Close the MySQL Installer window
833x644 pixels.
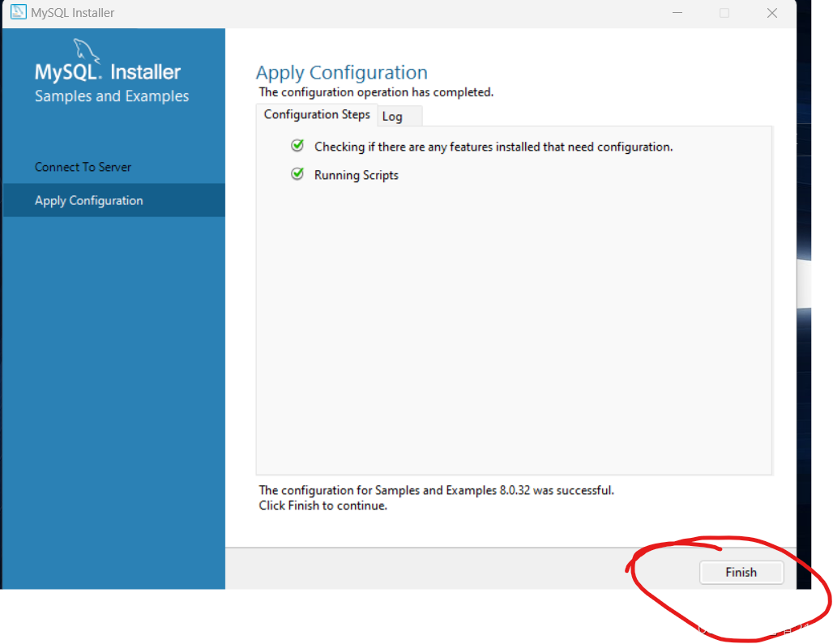pos(772,13)
